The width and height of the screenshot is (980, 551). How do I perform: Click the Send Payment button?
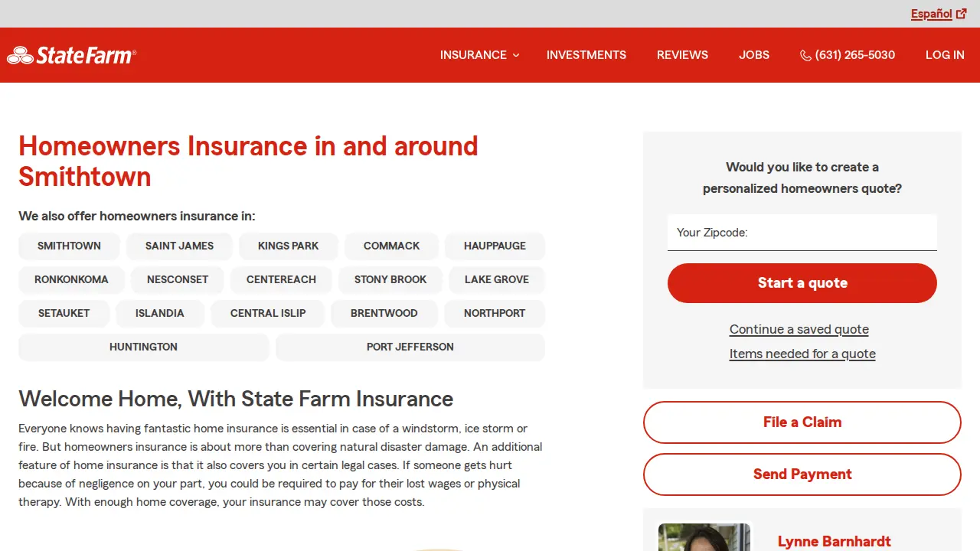[802, 474]
